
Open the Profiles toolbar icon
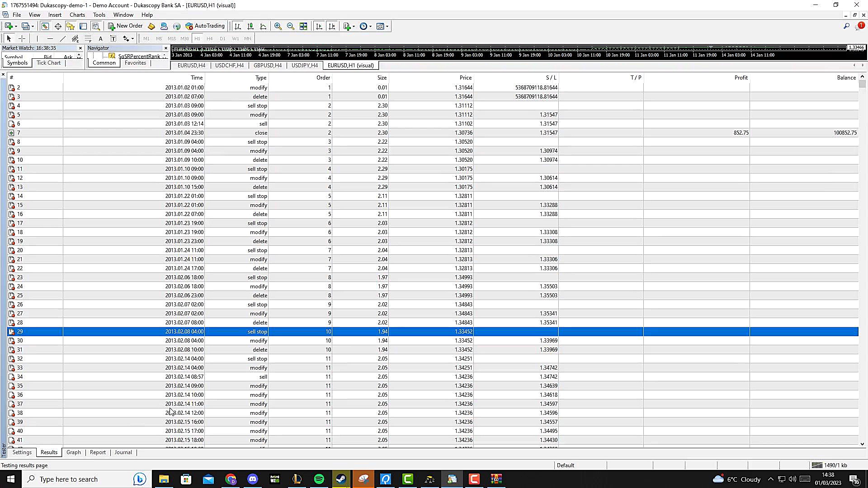[x=26, y=26]
